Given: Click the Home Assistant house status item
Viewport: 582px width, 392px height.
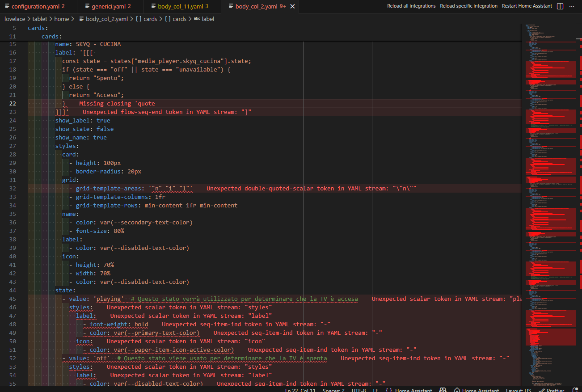Looking at the screenshot, I should pyautogui.click(x=476, y=390).
